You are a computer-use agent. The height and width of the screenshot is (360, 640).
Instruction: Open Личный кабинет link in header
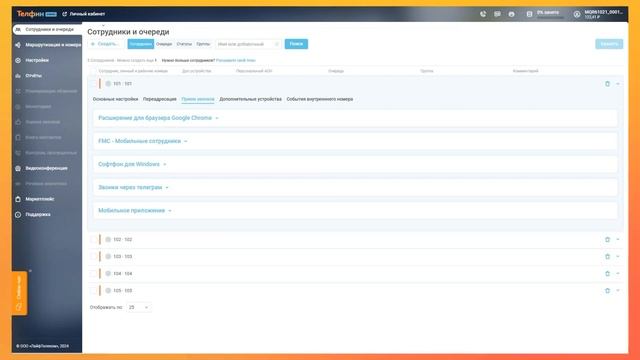click(84, 14)
